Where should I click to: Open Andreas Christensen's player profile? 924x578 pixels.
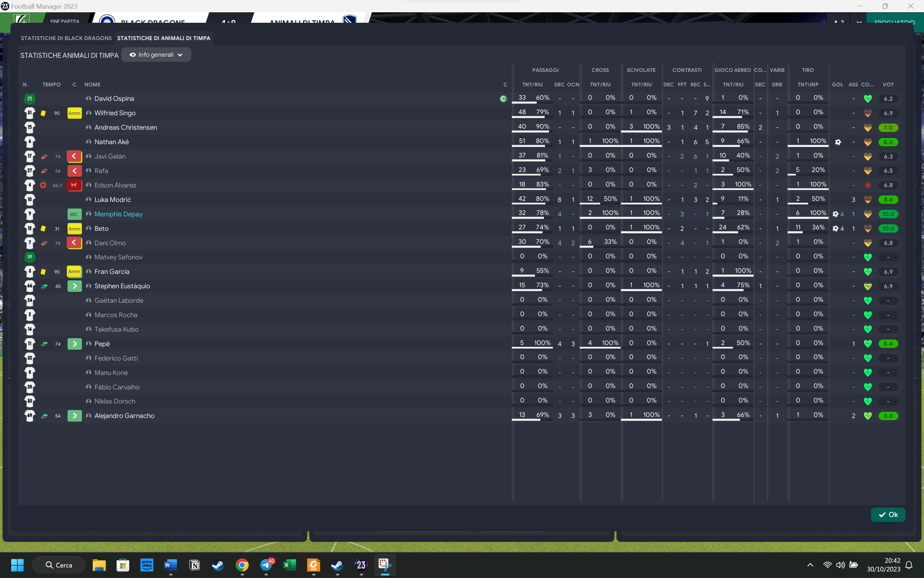pos(126,127)
